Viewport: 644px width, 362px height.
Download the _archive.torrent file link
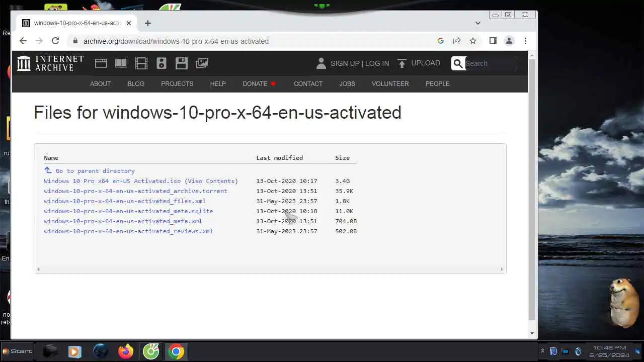tap(135, 191)
